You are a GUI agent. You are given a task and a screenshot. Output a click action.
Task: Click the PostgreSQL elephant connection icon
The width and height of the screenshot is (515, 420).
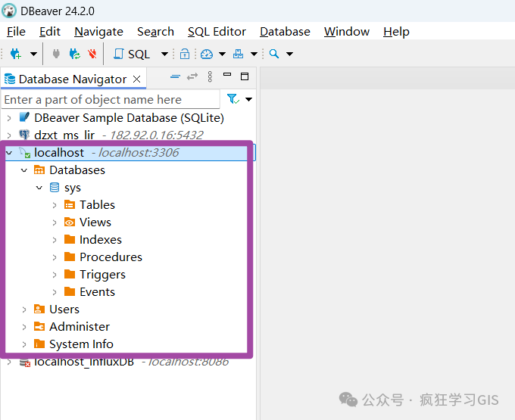point(24,135)
